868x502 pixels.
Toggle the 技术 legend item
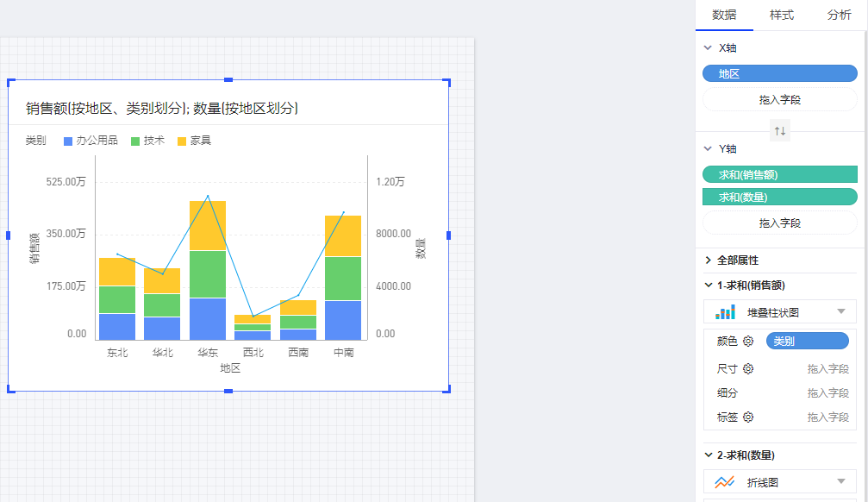[147, 141]
